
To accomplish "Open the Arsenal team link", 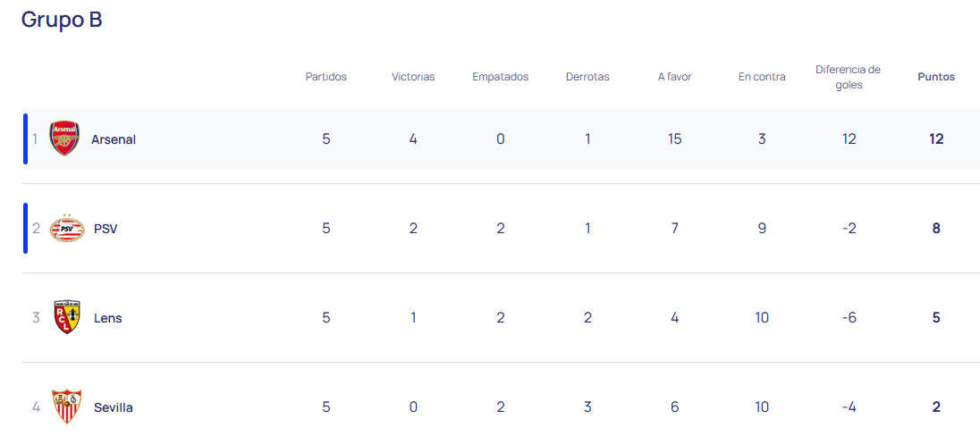I will [114, 139].
